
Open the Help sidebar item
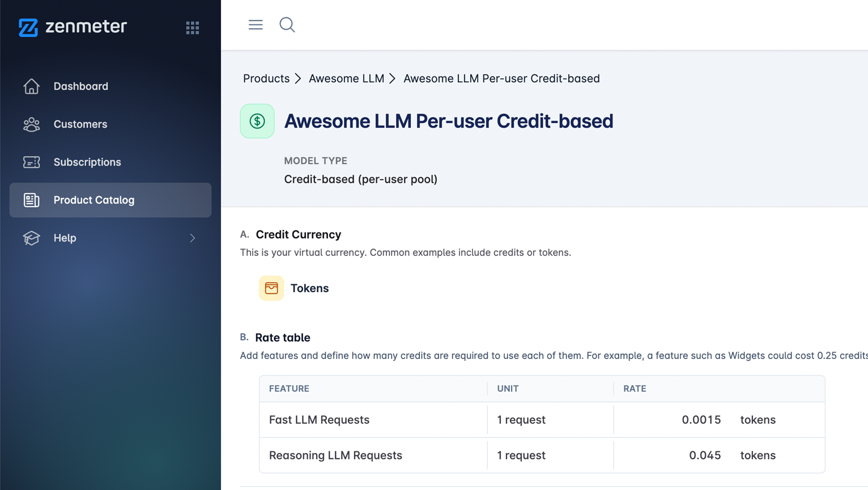click(110, 238)
